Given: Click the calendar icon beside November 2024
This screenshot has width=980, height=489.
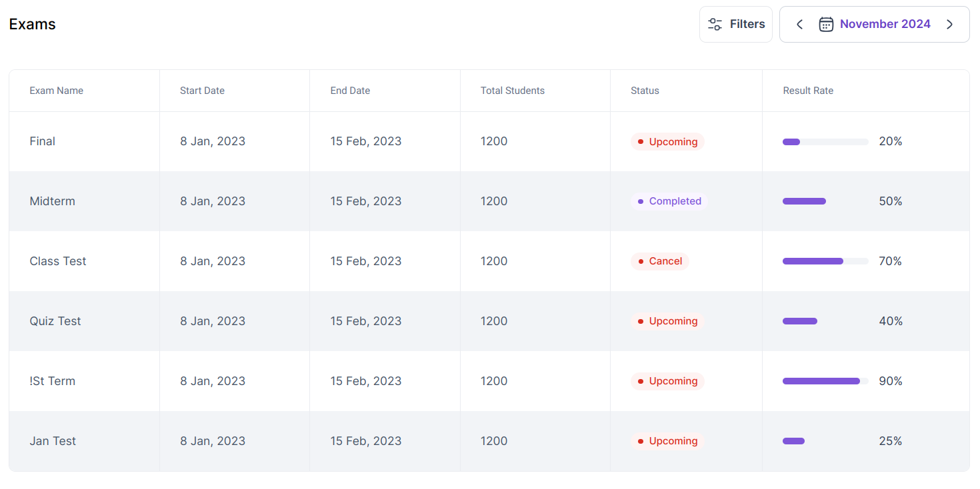Looking at the screenshot, I should click(x=826, y=25).
